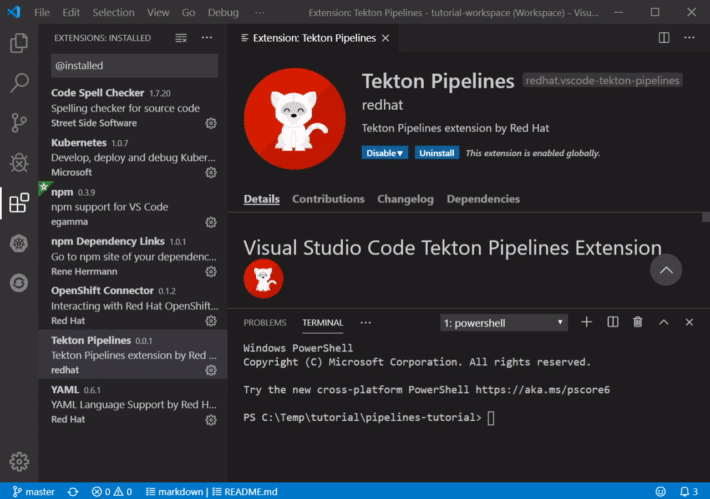Close the Tekton Pipelines extension tab
This screenshot has width=710, height=499.
[385, 38]
